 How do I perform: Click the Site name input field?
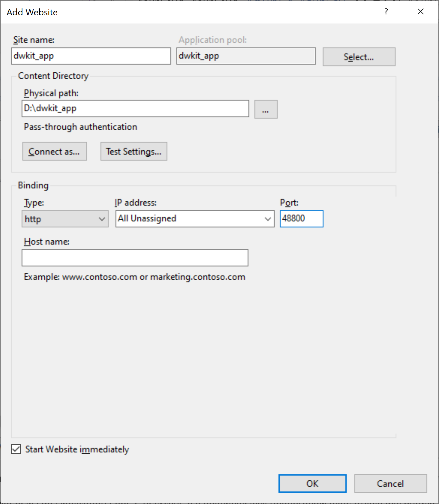pyautogui.click(x=91, y=56)
